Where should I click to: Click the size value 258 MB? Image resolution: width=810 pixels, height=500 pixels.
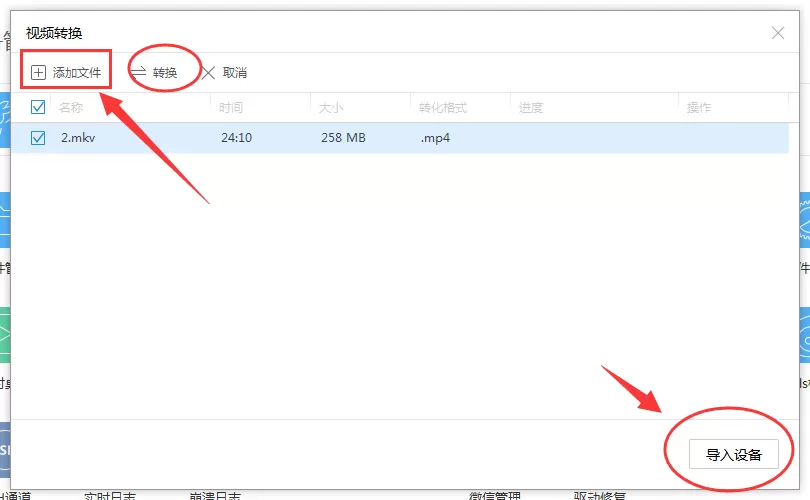pyautogui.click(x=343, y=138)
